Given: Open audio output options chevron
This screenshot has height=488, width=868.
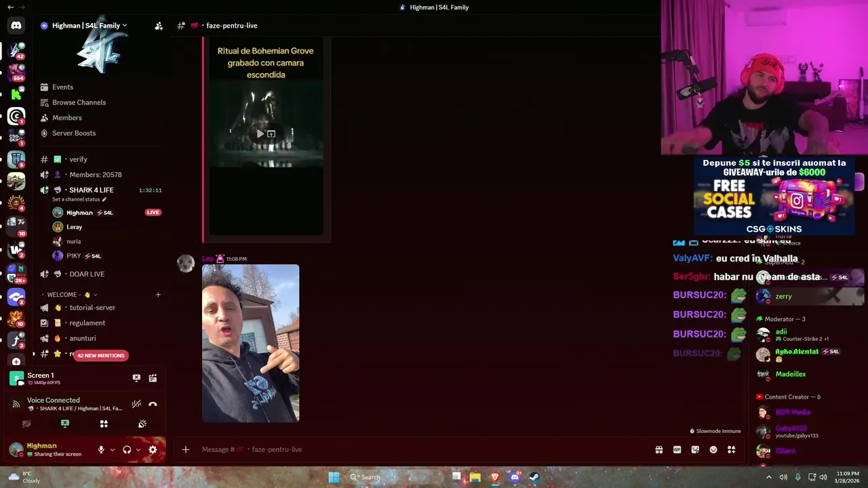Looking at the screenshot, I should pyautogui.click(x=138, y=449).
